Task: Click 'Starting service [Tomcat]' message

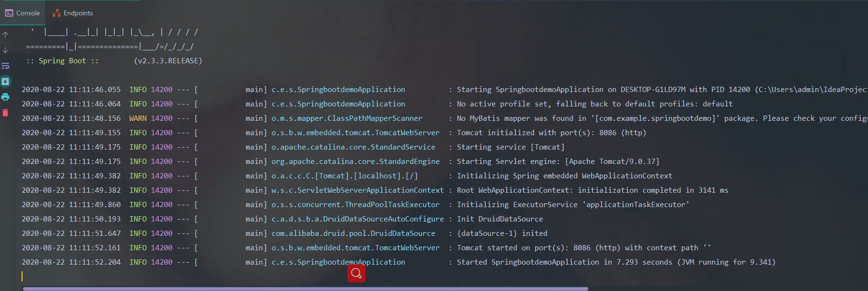Action: click(x=511, y=147)
